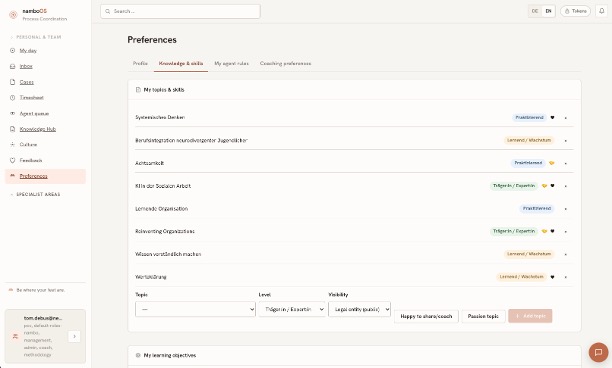Click the Add topic button

(530, 316)
